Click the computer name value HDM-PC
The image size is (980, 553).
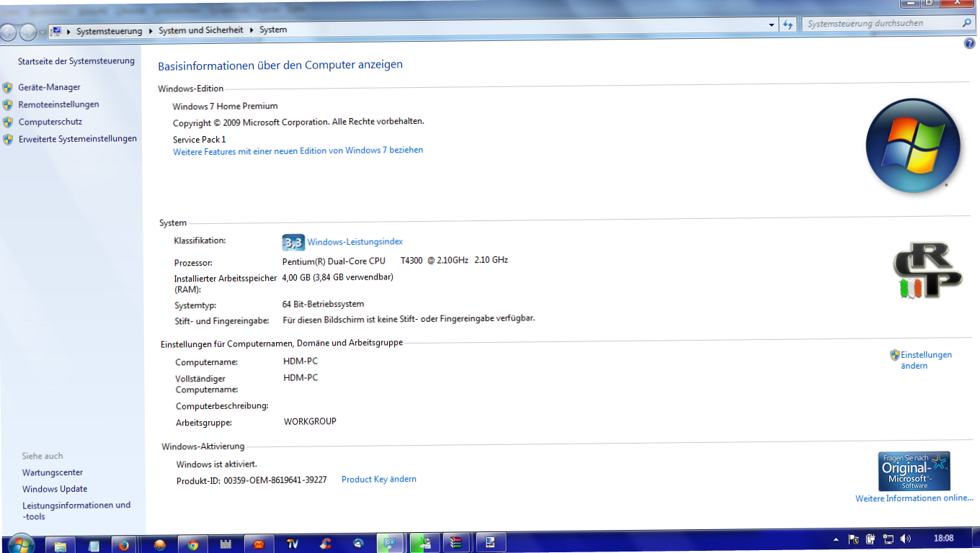[x=300, y=361]
